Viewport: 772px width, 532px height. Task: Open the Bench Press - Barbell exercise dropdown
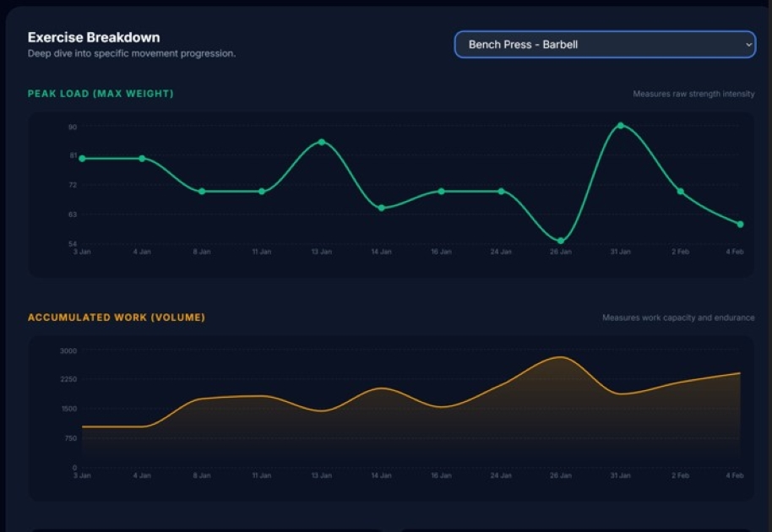click(x=604, y=45)
